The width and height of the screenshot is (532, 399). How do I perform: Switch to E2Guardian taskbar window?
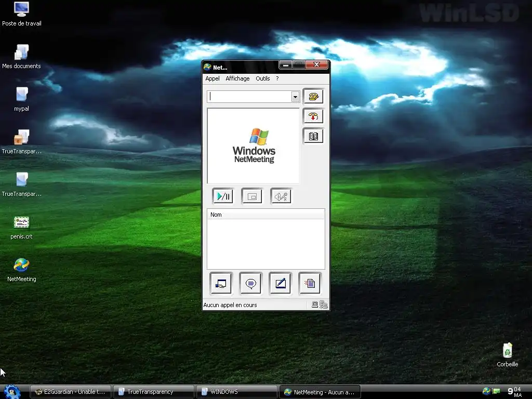click(x=71, y=392)
